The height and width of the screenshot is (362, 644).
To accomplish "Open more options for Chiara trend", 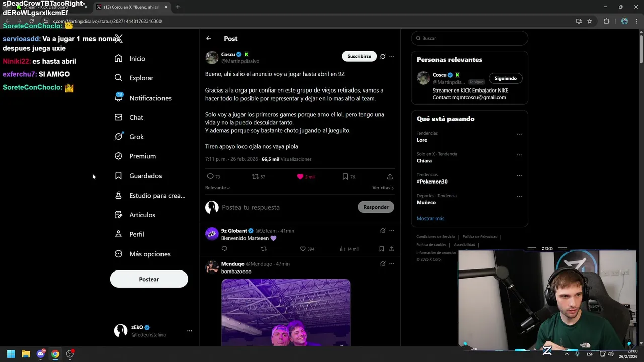I will [519, 155].
